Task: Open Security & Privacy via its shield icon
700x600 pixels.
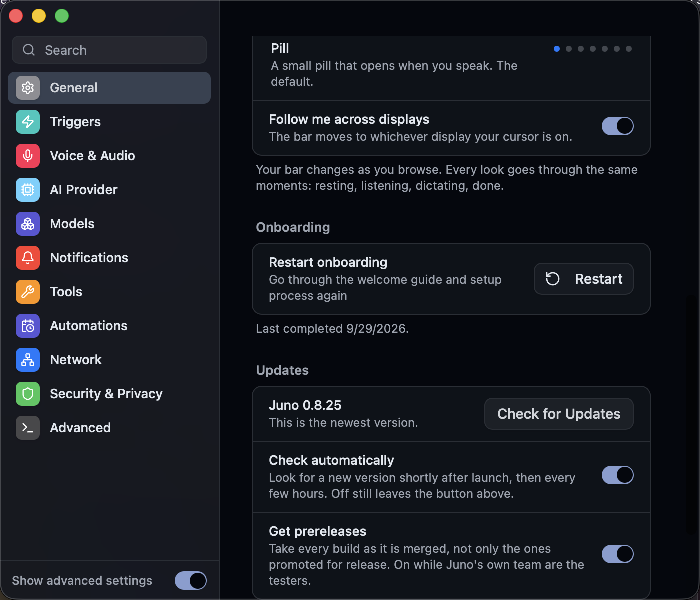Action: (28, 394)
